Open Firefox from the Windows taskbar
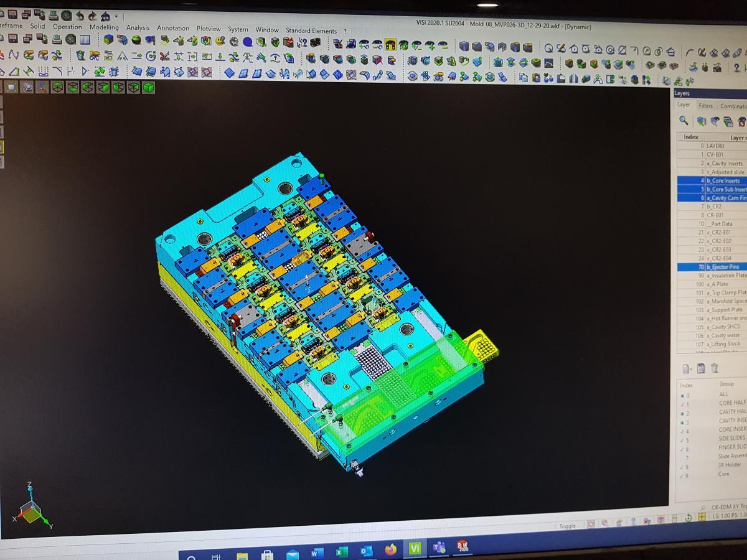This screenshot has height=560, width=747. pos(390,549)
